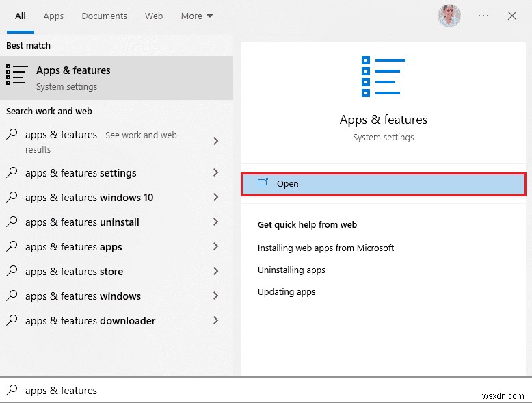Expand arrow for 'apps & features downloader'
The width and height of the screenshot is (532, 403).
pos(216,320)
